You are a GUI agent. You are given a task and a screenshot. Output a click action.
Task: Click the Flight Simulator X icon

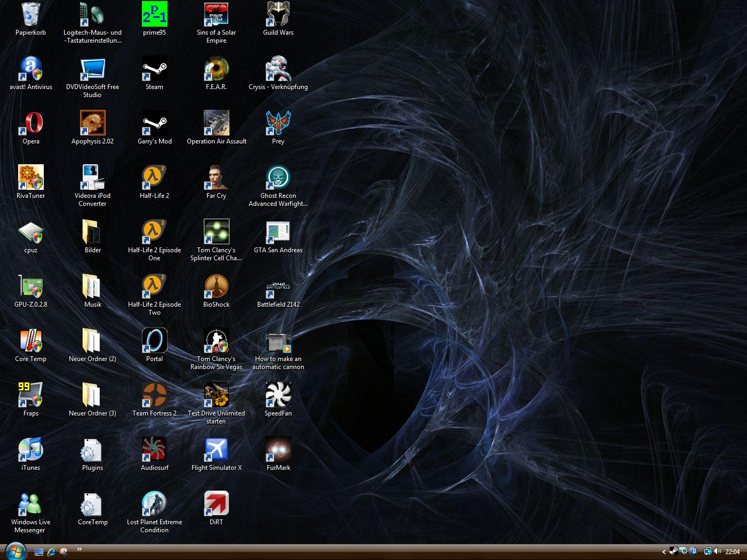(x=216, y=450)
